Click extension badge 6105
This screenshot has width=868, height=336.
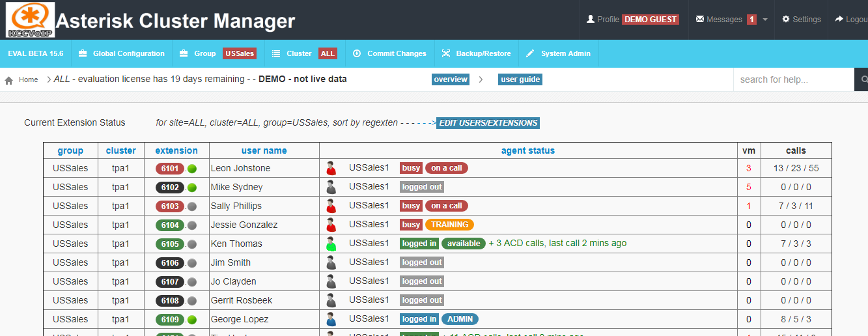[170, 244]
